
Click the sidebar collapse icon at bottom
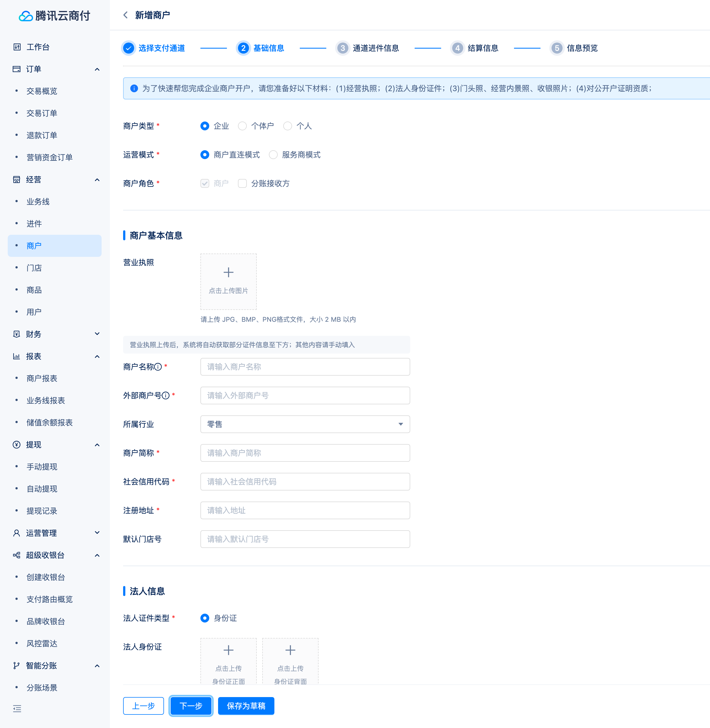click(x=17, y=709)
